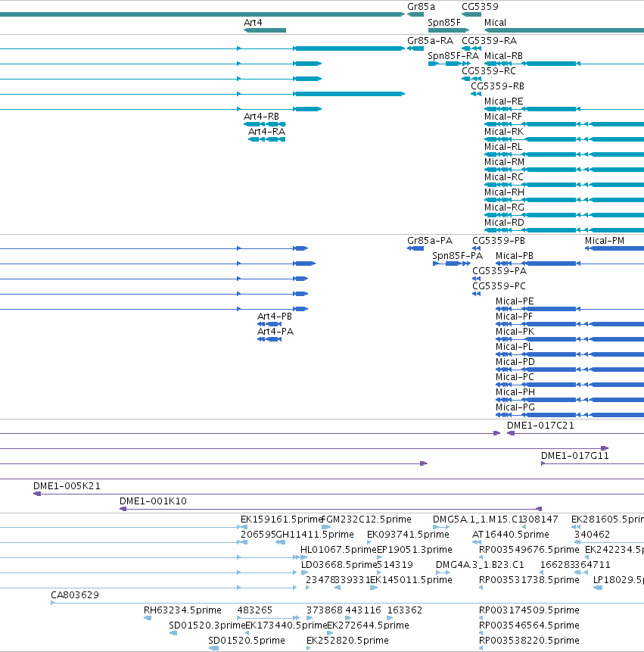
Task: Select the Spn85F gene label
Action: pos(444,23)
